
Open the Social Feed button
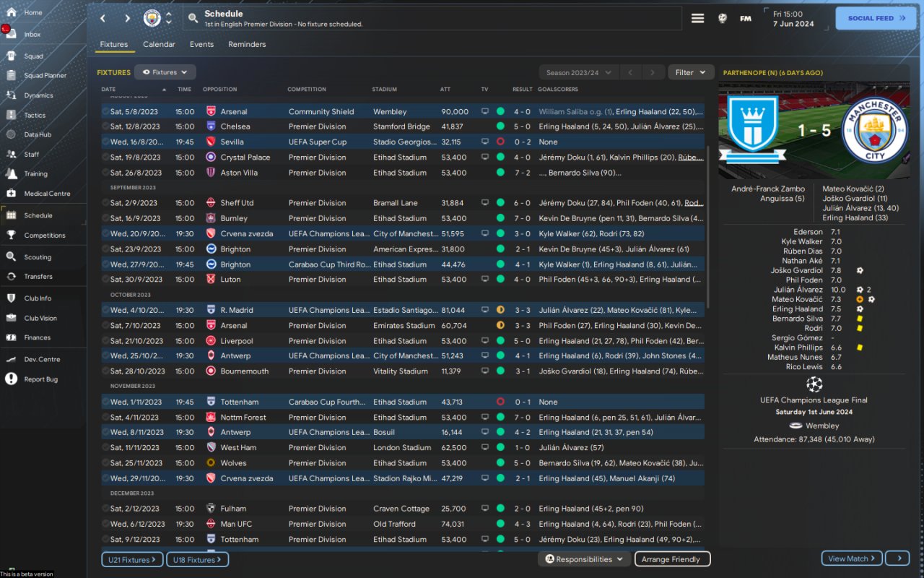[876, 18]
